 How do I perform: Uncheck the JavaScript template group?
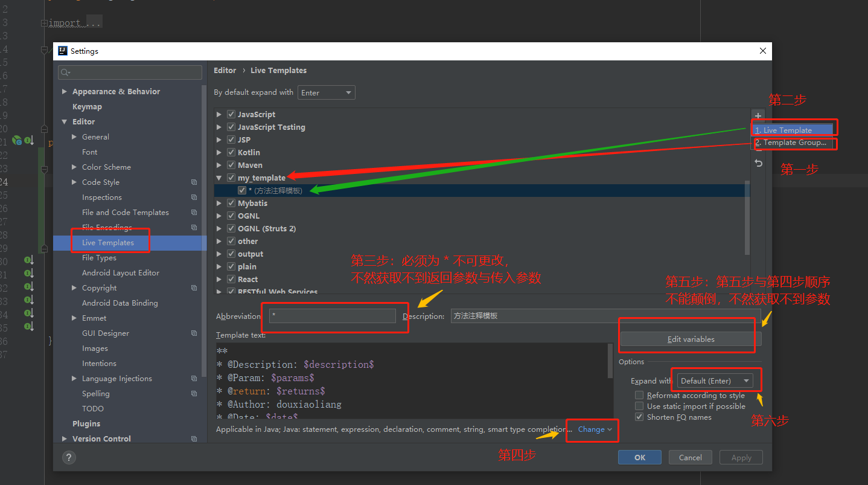pyautogui.click(x=231, y=114)
